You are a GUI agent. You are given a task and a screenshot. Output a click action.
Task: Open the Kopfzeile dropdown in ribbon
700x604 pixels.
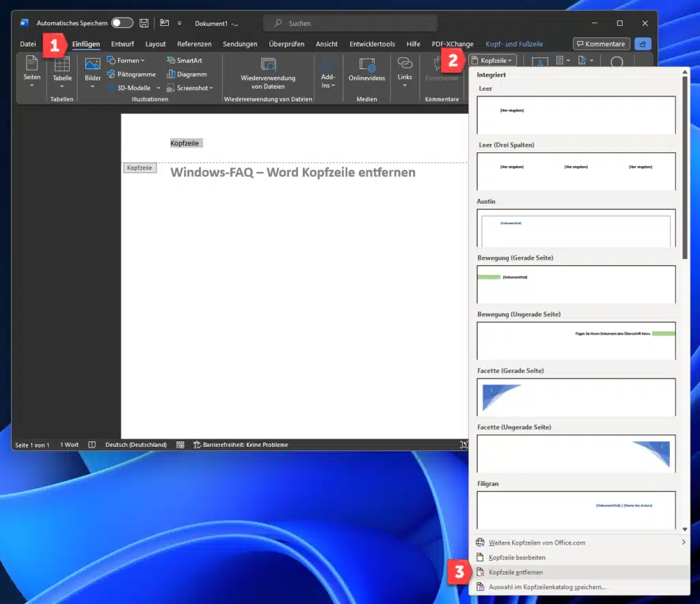pyautogui.click(x=492, y=60)
